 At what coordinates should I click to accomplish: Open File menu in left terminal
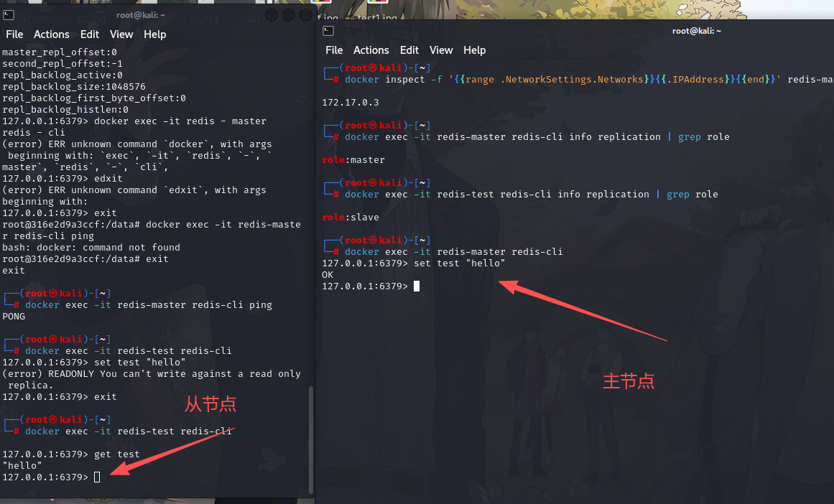click(x=14, y=34)
